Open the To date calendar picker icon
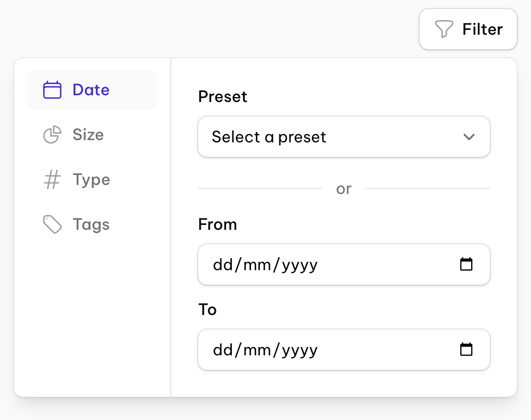Screen dimensions: 531x420 coord(466,349)
